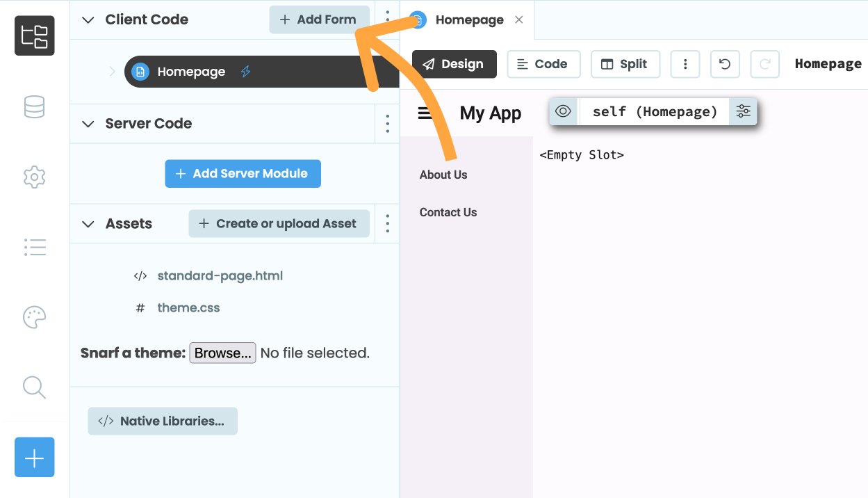Open the Database service icon

34,107
